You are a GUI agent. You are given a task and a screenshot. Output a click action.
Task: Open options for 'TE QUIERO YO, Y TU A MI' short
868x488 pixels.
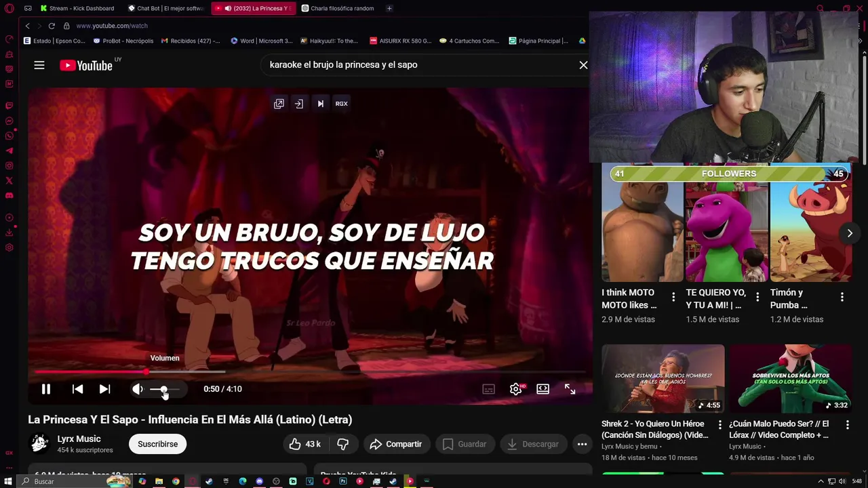tap(757, 297)
